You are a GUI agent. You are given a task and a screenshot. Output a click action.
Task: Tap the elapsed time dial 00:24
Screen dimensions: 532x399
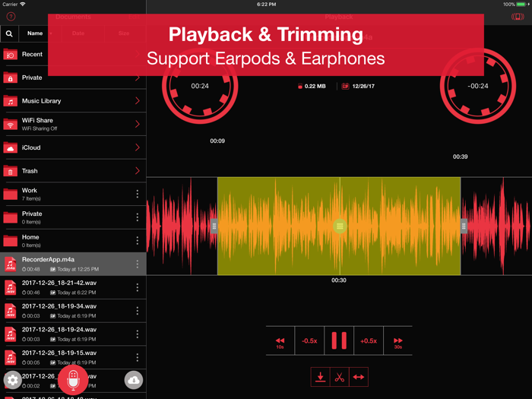point(200,86)
